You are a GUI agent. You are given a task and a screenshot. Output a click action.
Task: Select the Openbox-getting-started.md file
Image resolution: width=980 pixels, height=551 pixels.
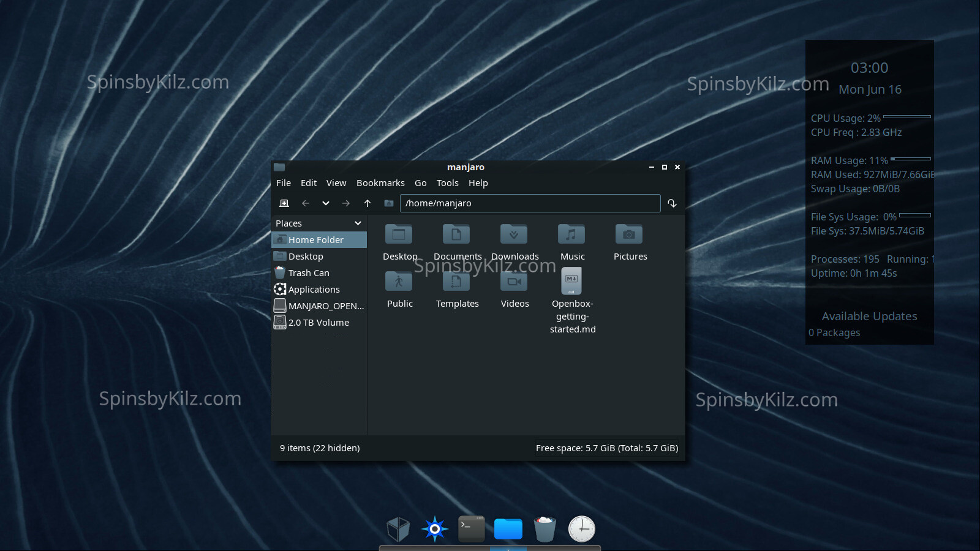[x=571, y=281]
